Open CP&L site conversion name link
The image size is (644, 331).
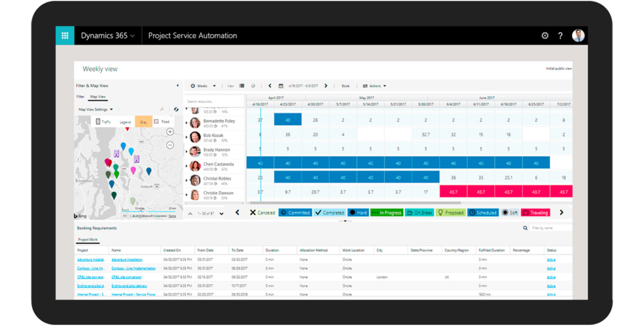(x=126, y=277)
